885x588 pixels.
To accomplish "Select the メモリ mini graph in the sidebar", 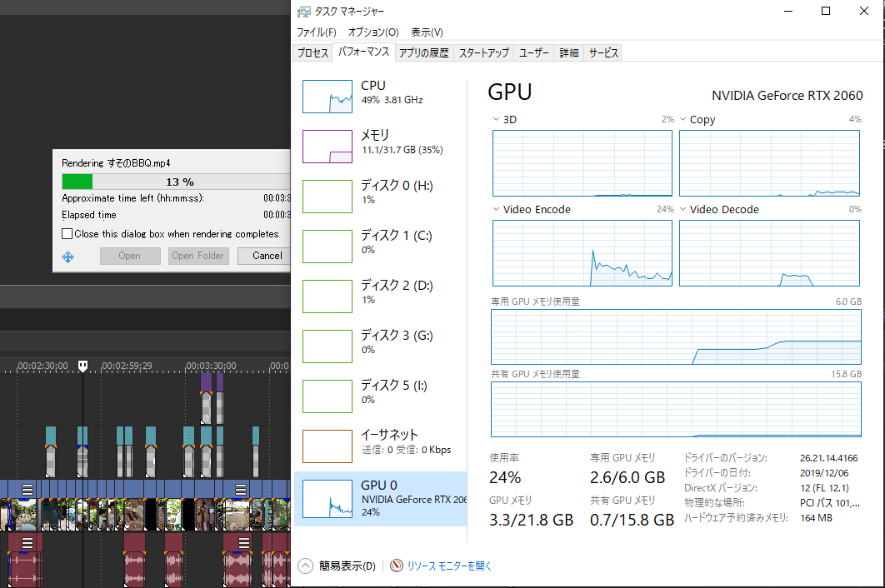I will coord(327,147).
